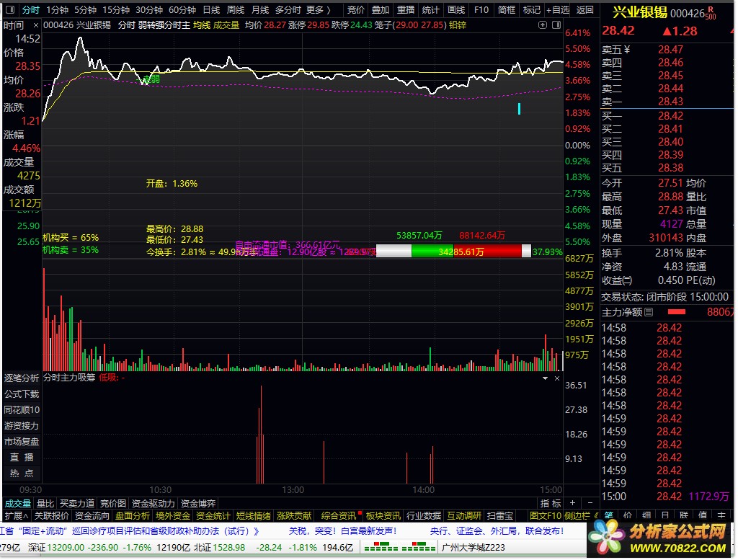738x560 pixels.
Task: Open the next news arrow 》 in ticker
Action: point(256,531)
